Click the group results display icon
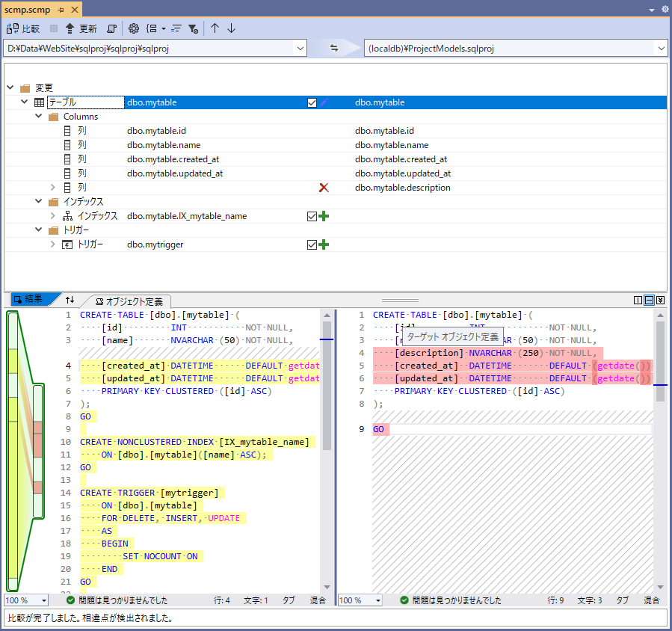This screenshot has width=672, height=631. pyautogui.click(x=152, y=28)
